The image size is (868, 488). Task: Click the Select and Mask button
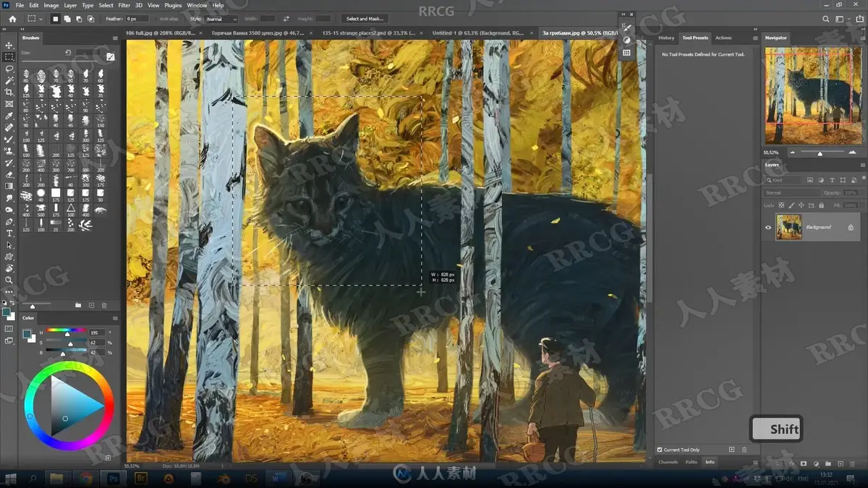[x=365, y=19]
